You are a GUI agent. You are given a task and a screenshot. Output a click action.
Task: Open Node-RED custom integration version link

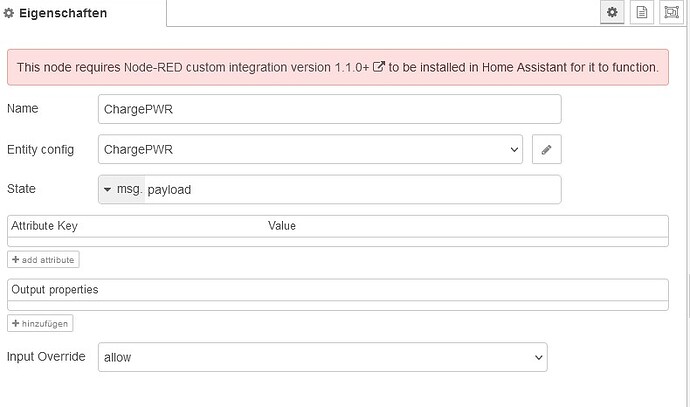click(x=246, y=67)
